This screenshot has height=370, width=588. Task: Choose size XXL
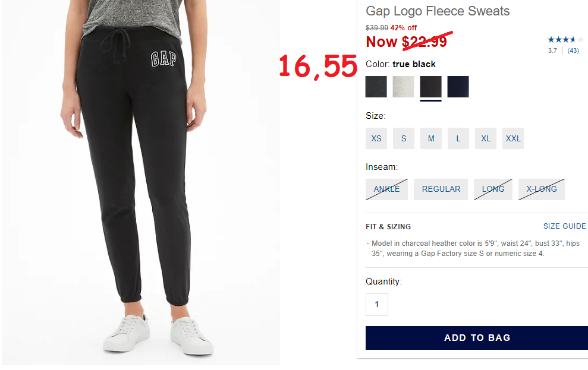(513, 138)
